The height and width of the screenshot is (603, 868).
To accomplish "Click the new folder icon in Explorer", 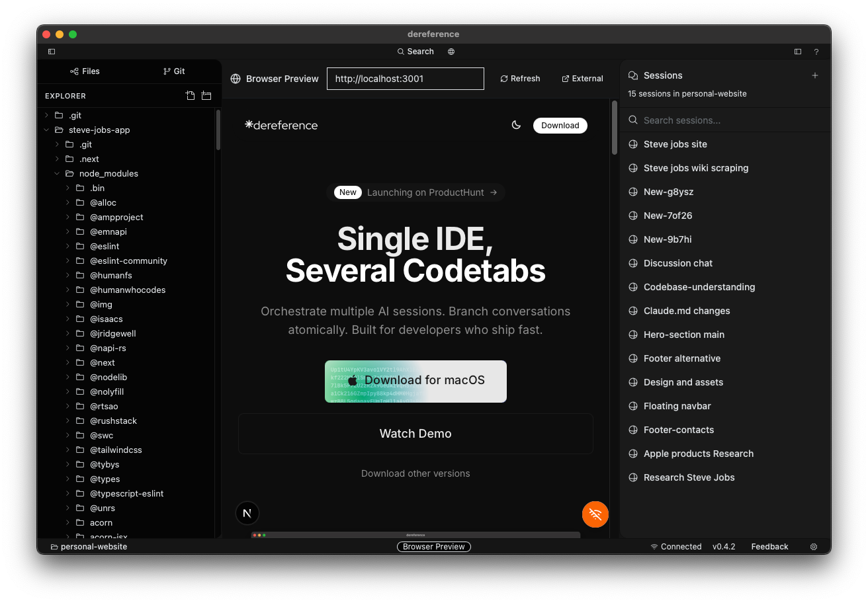I will coord(206,96).
